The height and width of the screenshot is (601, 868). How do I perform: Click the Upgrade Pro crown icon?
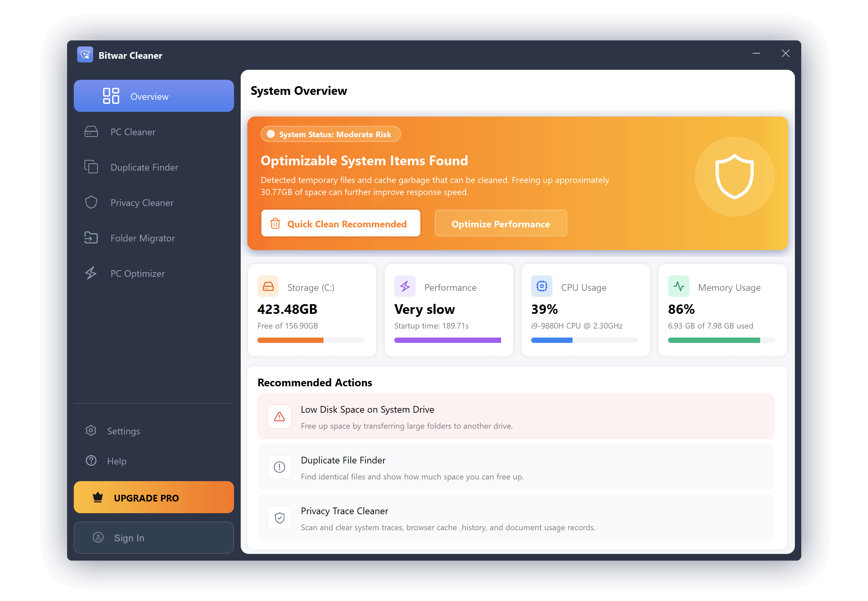point(98,497)
